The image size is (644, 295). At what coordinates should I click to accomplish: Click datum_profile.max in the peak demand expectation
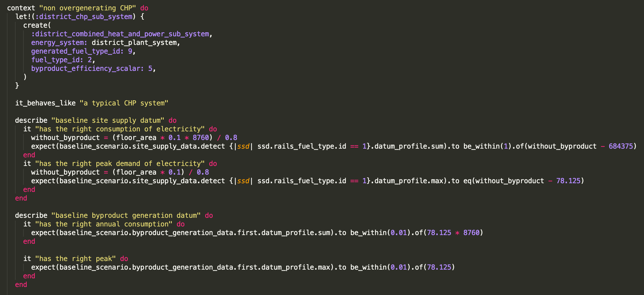tap(409, 181)
